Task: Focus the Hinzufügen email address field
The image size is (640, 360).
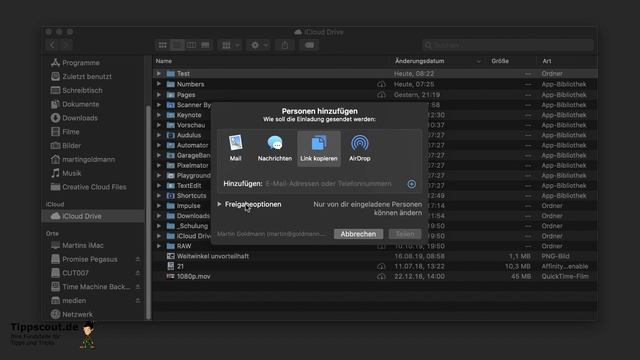Action: 335,184
